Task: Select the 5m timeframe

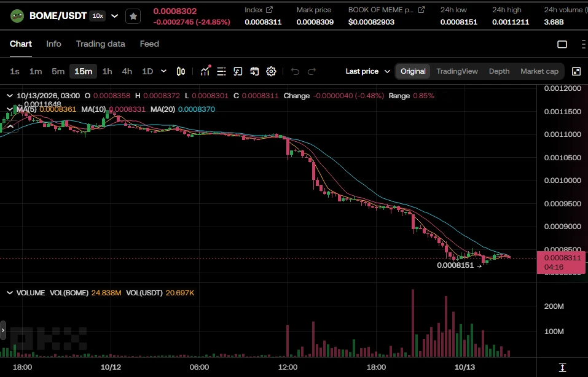Action: pyautogui.click(x=58, y=71)
